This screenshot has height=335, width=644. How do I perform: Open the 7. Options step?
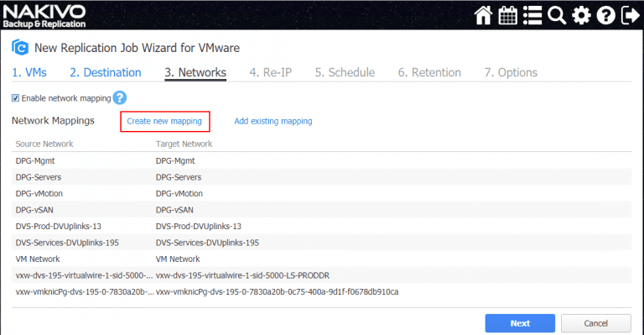511,72
